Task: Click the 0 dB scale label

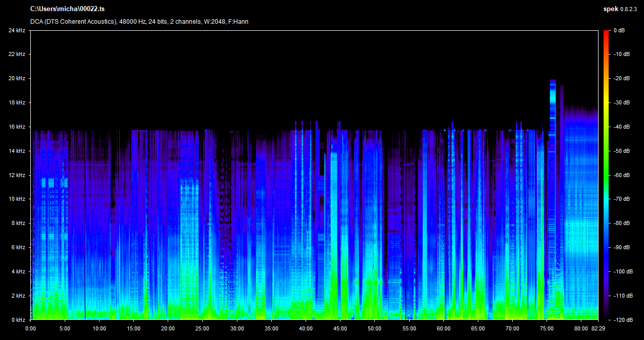Action: (619, 31)
